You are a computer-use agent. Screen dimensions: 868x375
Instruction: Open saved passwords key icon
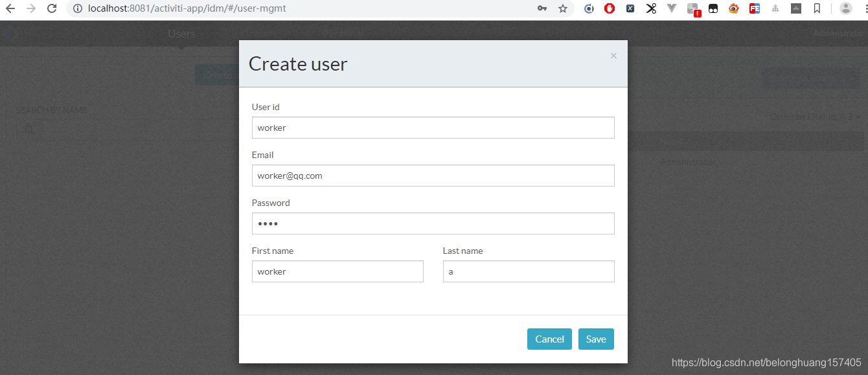pos(542,8)
